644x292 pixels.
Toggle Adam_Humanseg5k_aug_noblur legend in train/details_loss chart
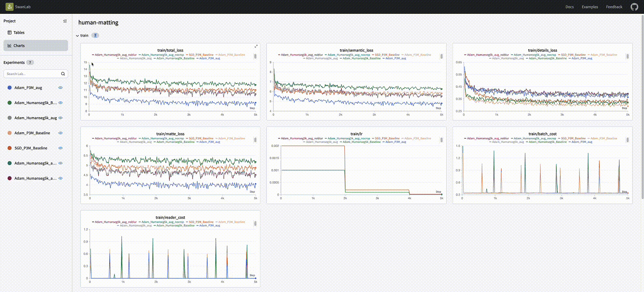(486, 55)
